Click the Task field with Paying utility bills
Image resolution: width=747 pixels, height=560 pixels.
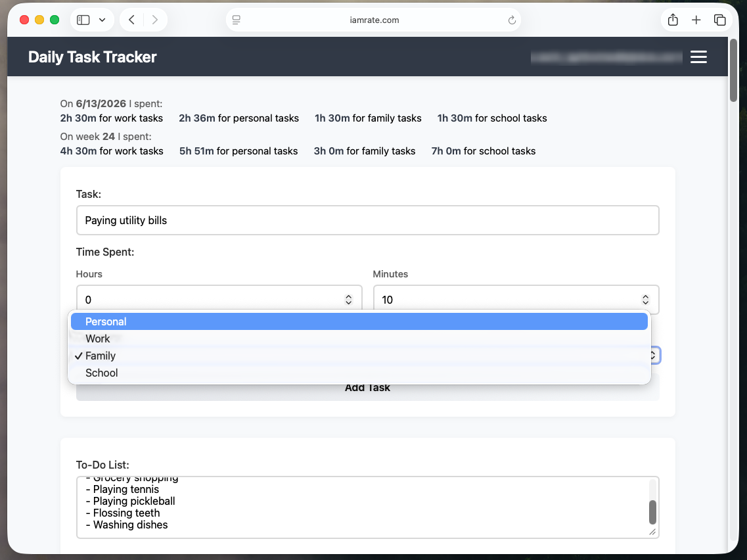point(367,220)
